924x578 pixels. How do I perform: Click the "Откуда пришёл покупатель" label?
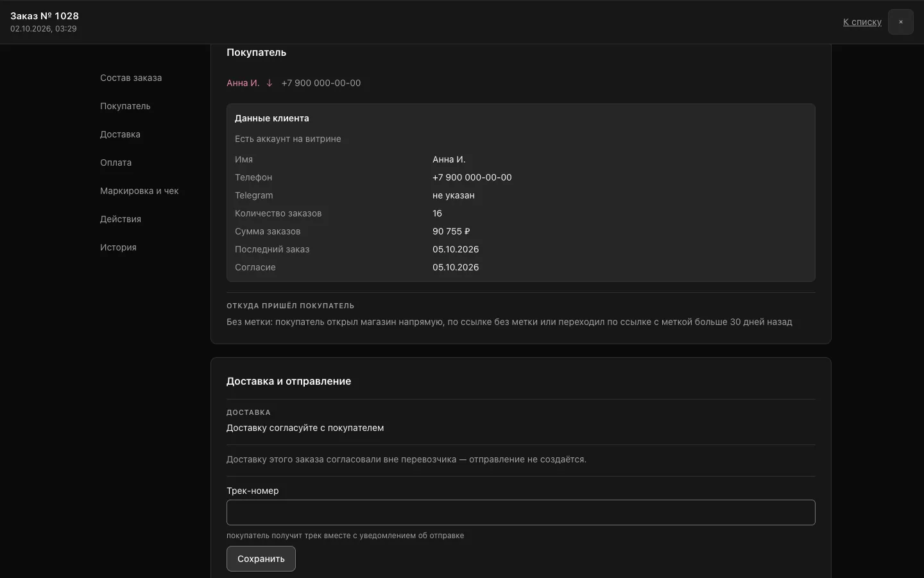(x=291, y=306)
